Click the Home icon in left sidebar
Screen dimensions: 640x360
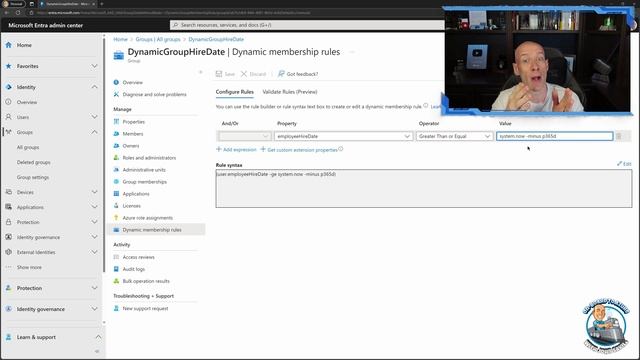pos(9,45)
